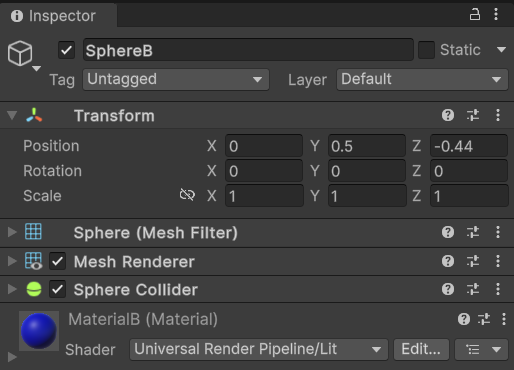Expand the Sphere Collider component foldout
Image resolution: width=514 pixels, height=370 pixels.
point(12,289)
